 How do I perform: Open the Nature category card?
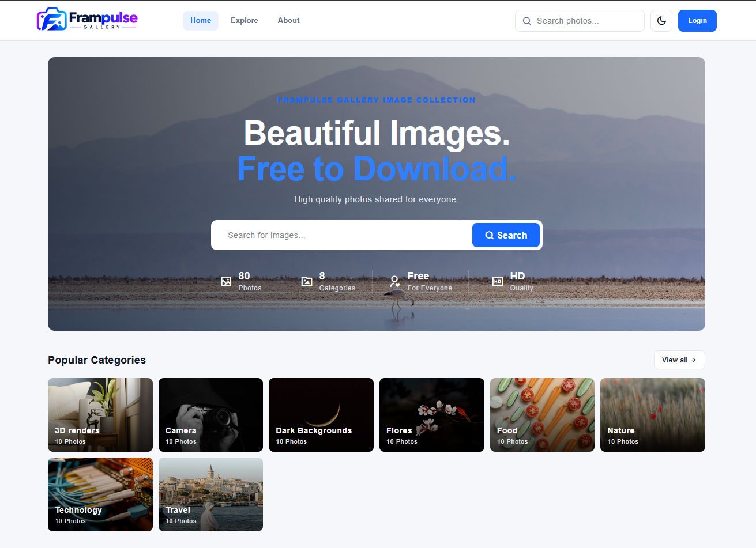pyautogui.click(x=653, y=415)
